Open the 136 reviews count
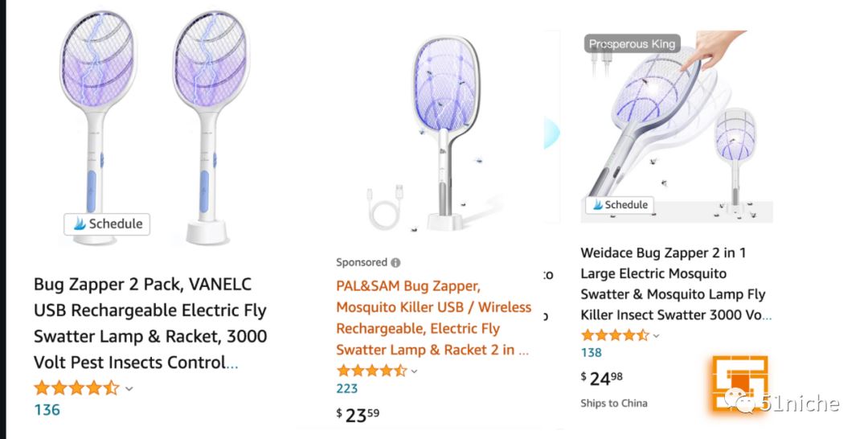 47,410
